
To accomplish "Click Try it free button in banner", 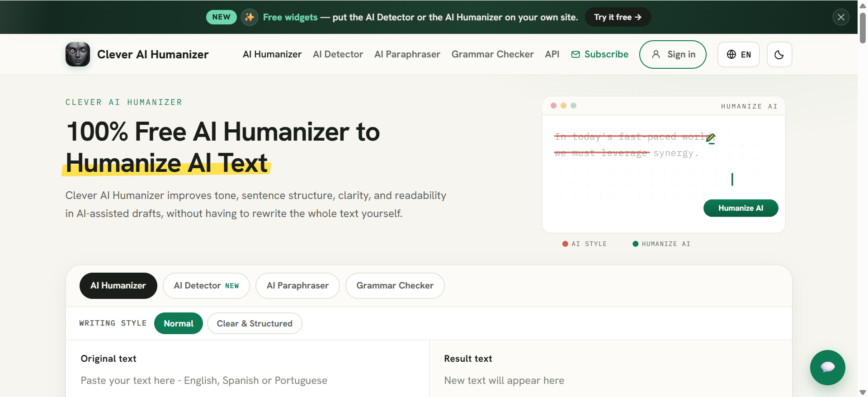I will coord(618,17).
